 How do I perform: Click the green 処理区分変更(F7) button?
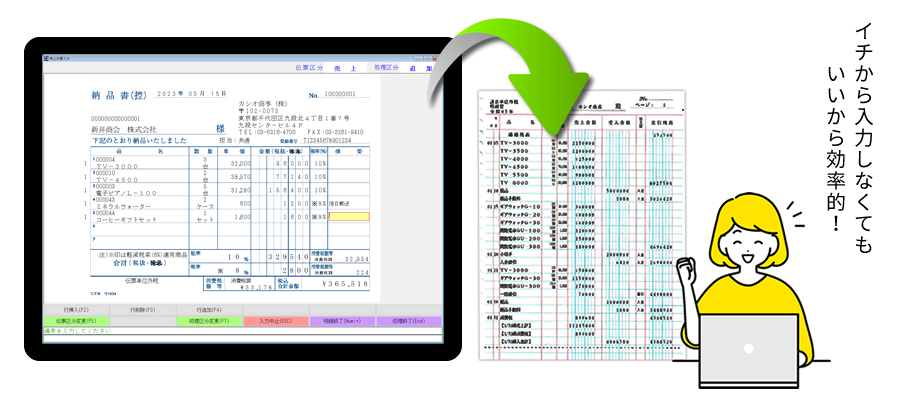210,321
